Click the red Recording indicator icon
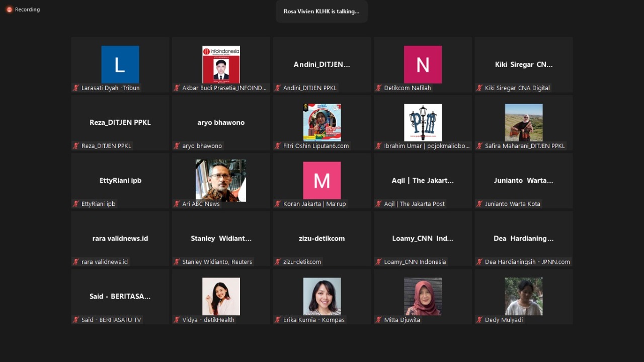Screen dimensions: 644x362 [9, 10]
